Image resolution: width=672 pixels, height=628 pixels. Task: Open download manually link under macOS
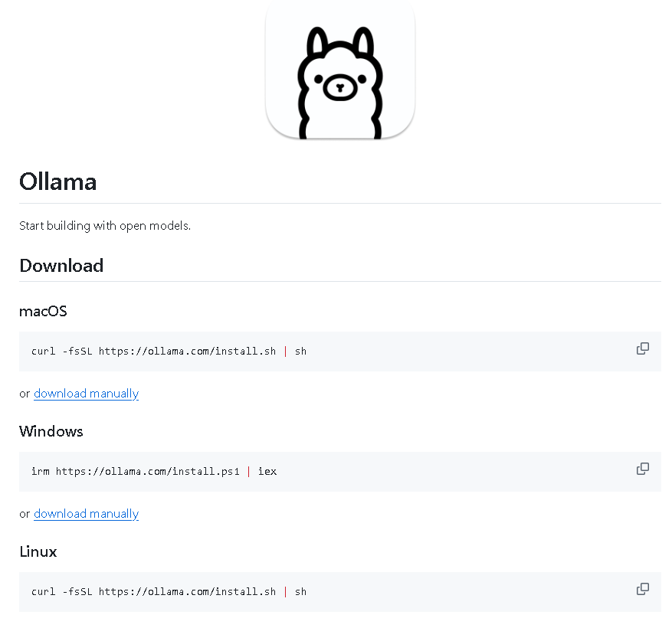point(86,394)
